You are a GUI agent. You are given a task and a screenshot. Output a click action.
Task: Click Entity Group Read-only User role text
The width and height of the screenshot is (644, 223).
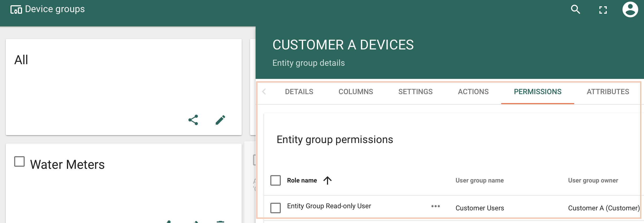(329, 206)
